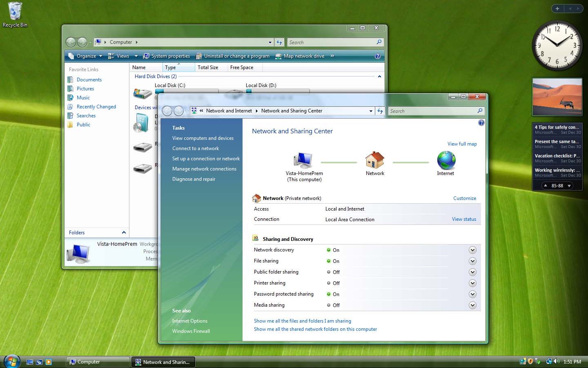Click Switch between windows quick launch icon

[39, 362]
